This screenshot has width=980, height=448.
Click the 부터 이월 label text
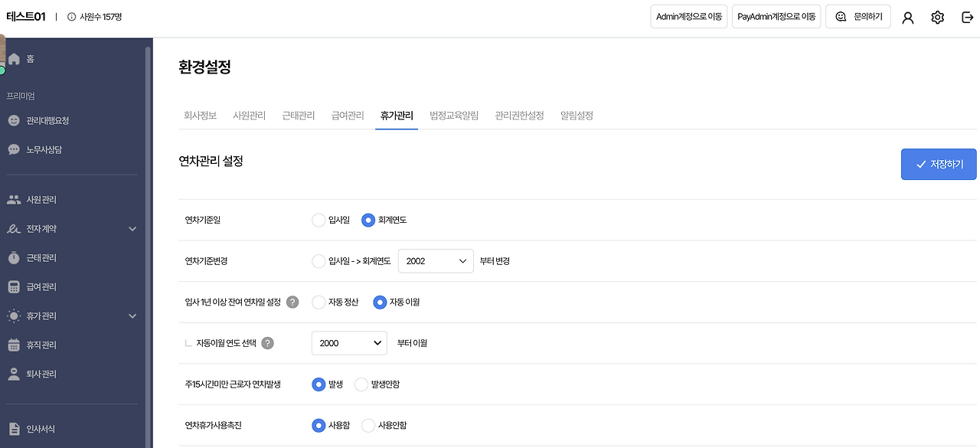[x=412, y=343]
